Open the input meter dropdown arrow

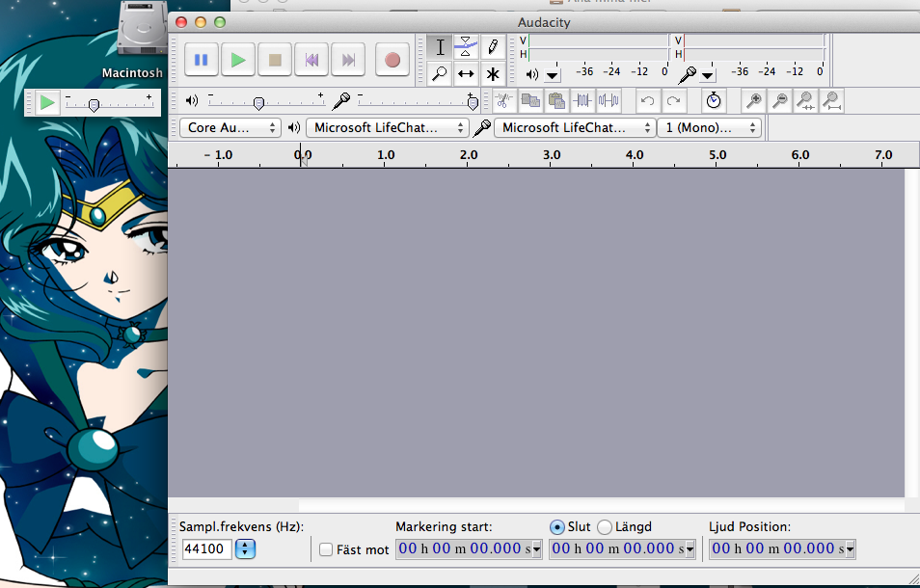pyautogui.click(x=708, y=75)
